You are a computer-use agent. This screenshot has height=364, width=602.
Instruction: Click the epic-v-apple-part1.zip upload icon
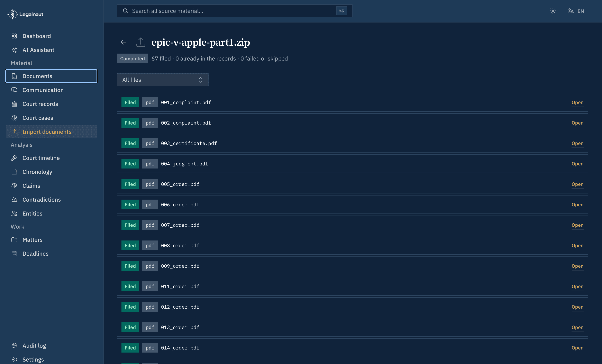(x=140, y=42)
